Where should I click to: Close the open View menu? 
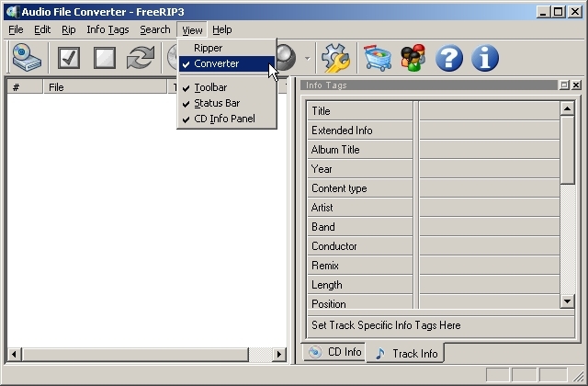pyautogui.click(x=192, y=29)
